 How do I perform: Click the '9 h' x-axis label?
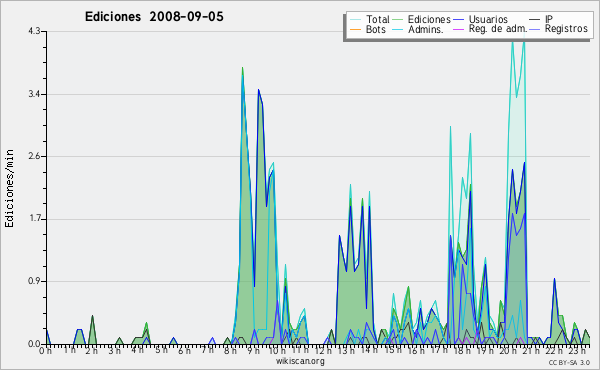253,350
